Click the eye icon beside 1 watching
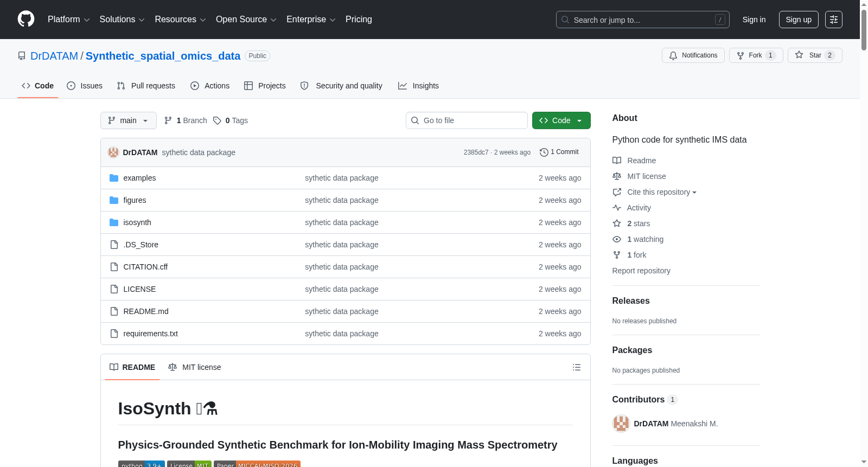Image resolution: width=868 pixels, height=467 pixels. 617,239
